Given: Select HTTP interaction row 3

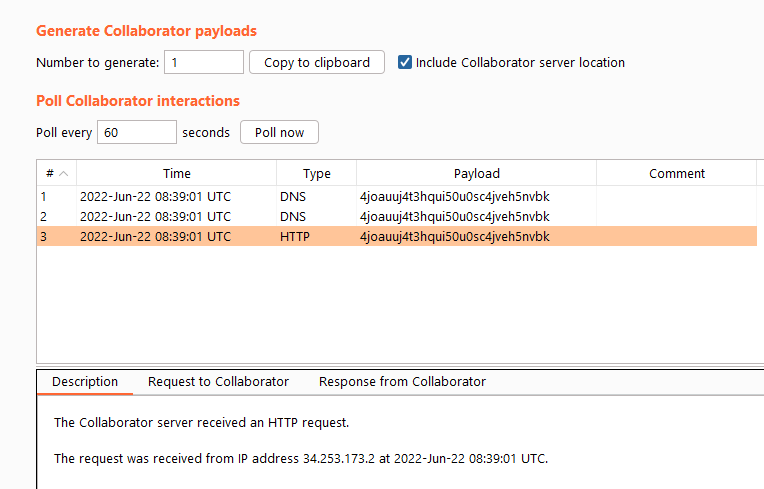Looking at the screenshot, I should click(397, 237).
